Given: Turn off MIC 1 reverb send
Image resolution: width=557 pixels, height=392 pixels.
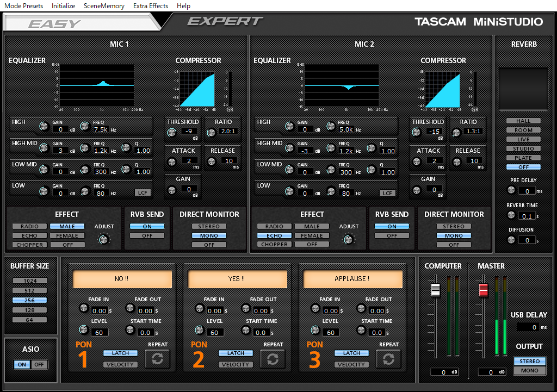Looking at the screenshot, I should (147, 235).
